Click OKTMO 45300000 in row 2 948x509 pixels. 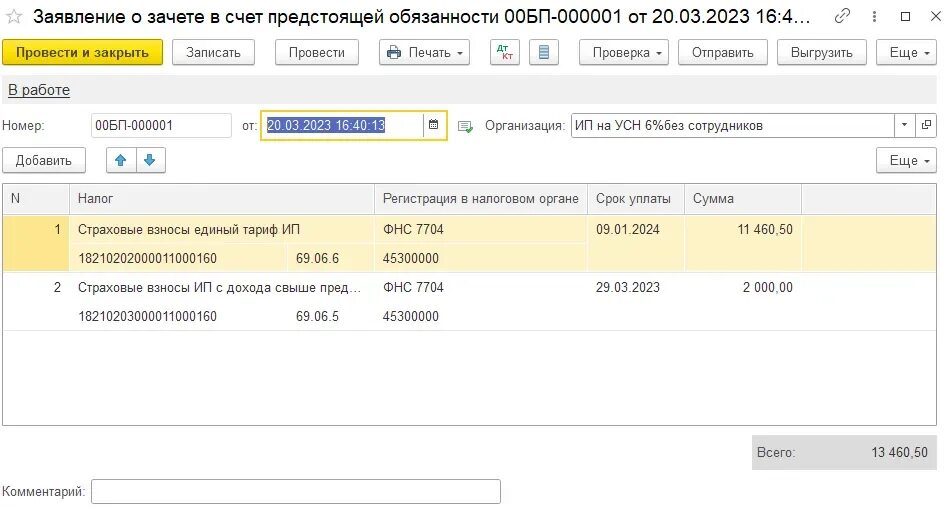[411, 317]
